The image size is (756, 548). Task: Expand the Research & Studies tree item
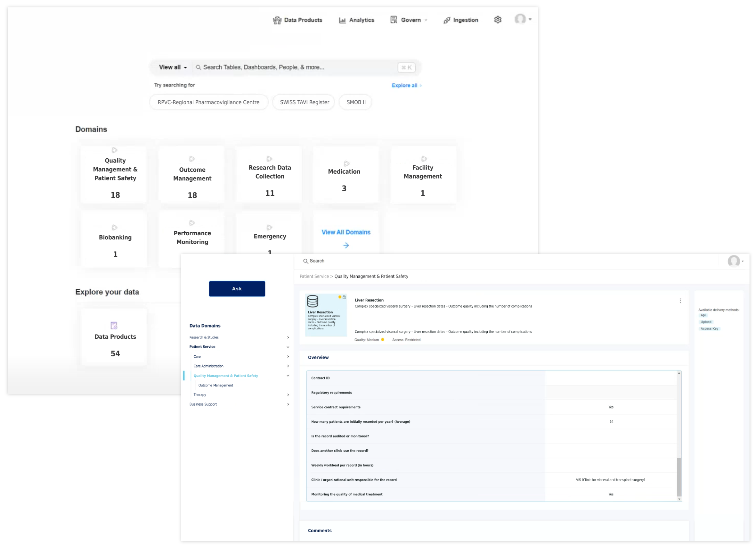(288, 337)
